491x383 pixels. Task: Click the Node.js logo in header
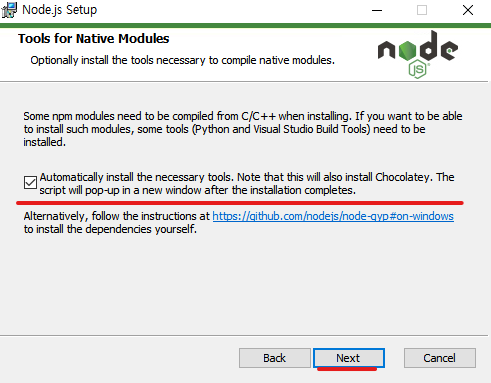point(418,54)
